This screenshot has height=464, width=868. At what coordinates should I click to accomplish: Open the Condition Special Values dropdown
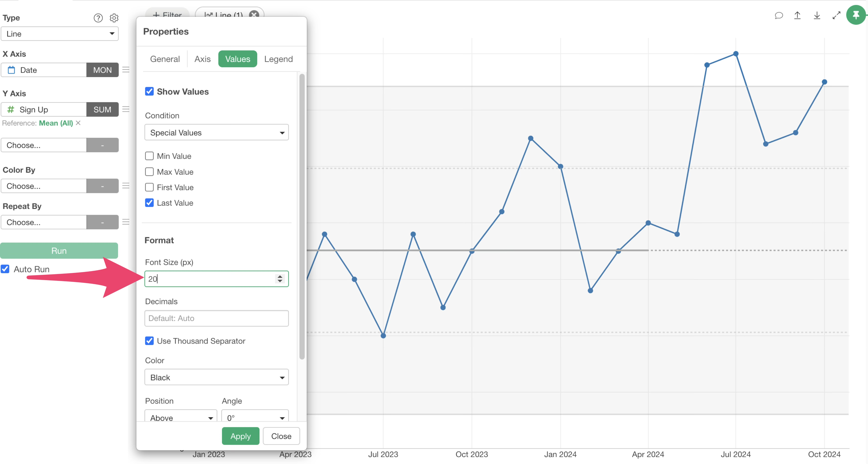216,133
